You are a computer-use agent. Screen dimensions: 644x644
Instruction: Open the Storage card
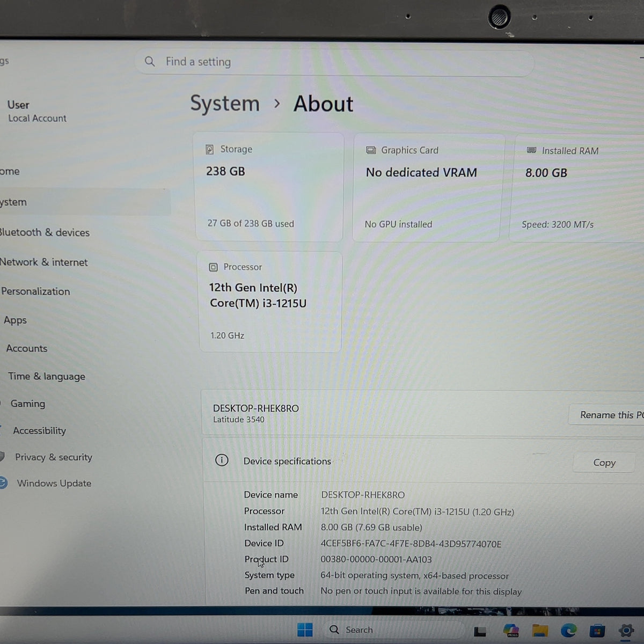coord(268,187)
